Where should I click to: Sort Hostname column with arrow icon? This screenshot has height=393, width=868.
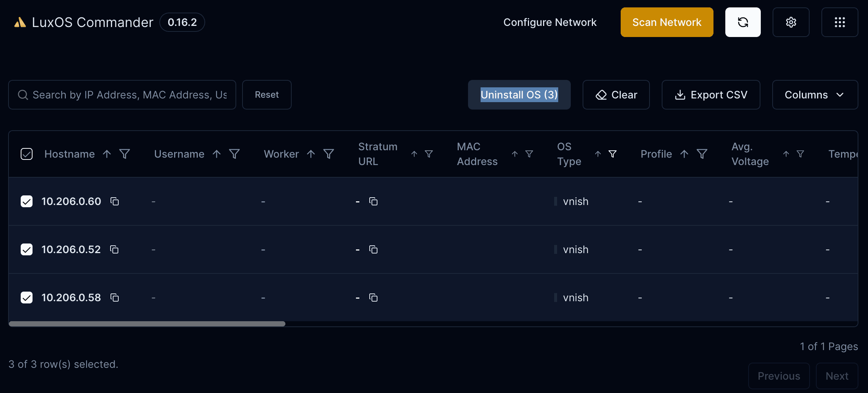[x=107, y=154]
